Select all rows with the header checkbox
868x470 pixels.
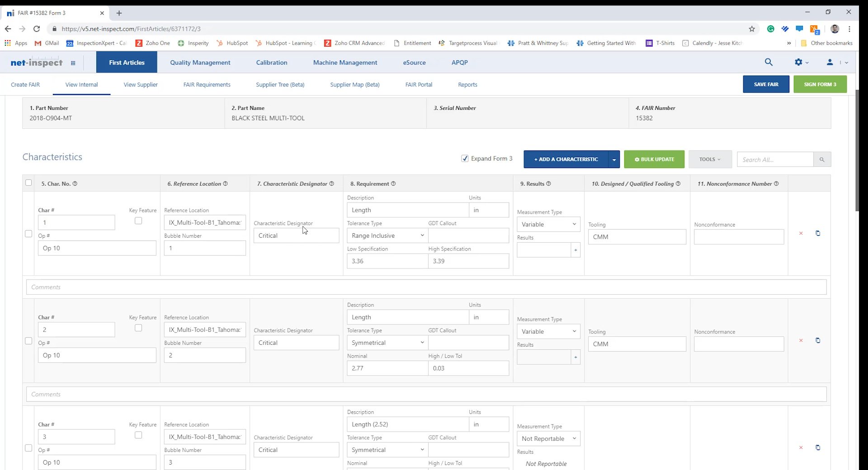[x=28, y=183]
